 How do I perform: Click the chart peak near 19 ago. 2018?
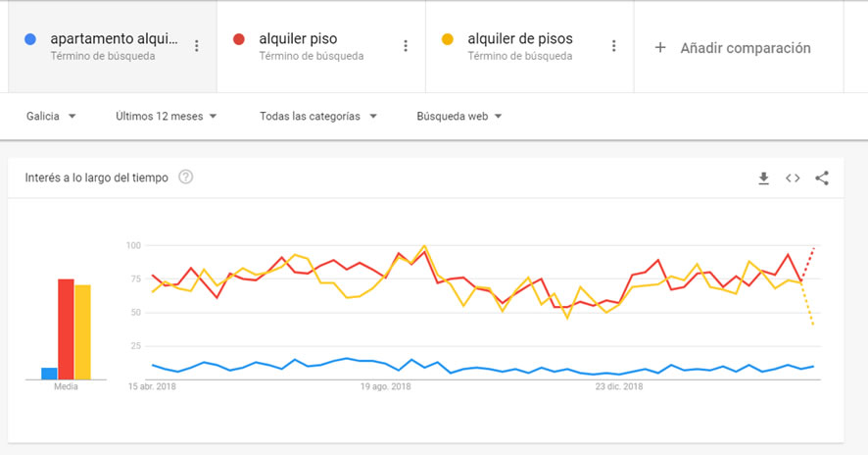click(x=424, y=245)
